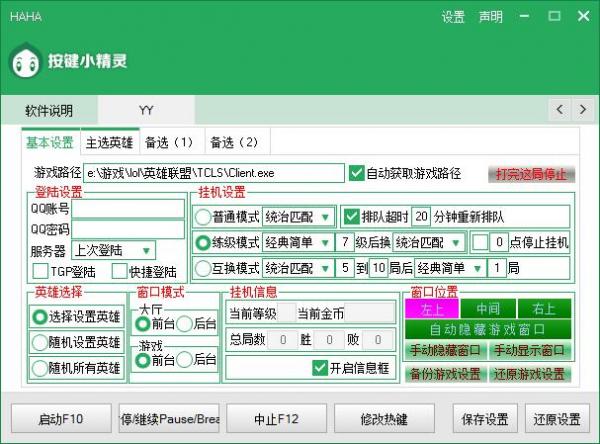Screen dimensions: 600x444
Task: Open 设置 in the title bar
Action: point(453,17)
